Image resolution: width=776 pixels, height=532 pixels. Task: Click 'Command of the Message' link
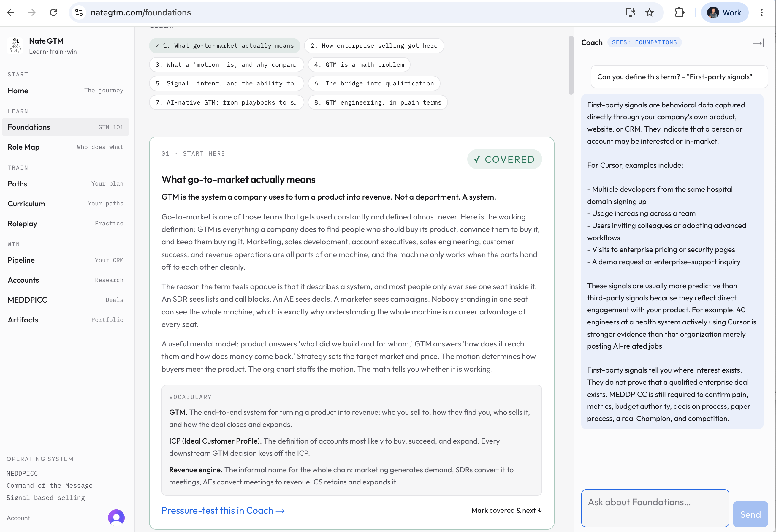coord(49,486)
